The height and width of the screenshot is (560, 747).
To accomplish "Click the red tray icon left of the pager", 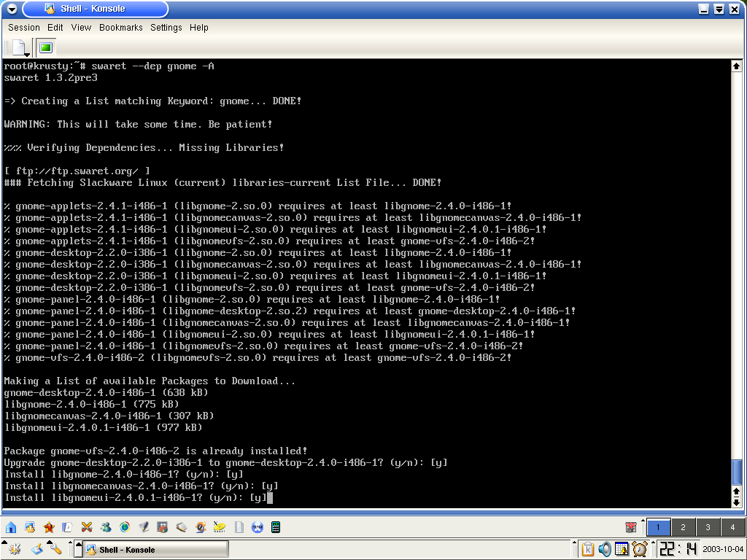I will tap(631, 526).
